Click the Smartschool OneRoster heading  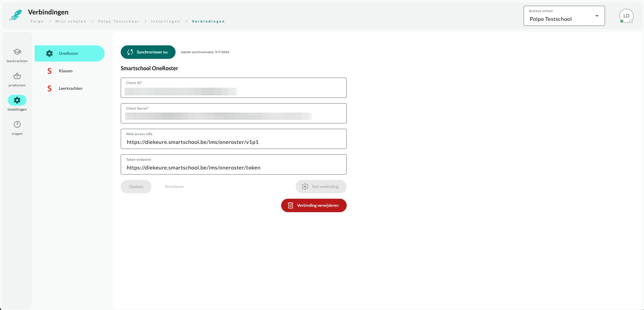149,68
